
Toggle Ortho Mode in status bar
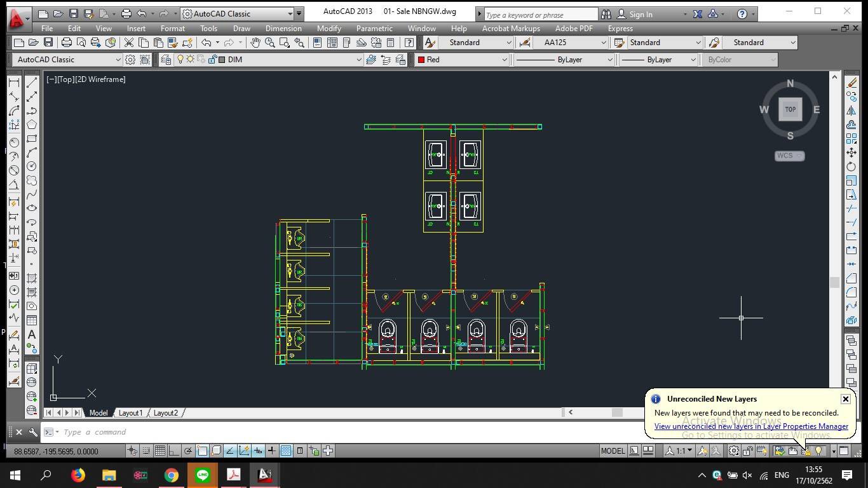174,451
